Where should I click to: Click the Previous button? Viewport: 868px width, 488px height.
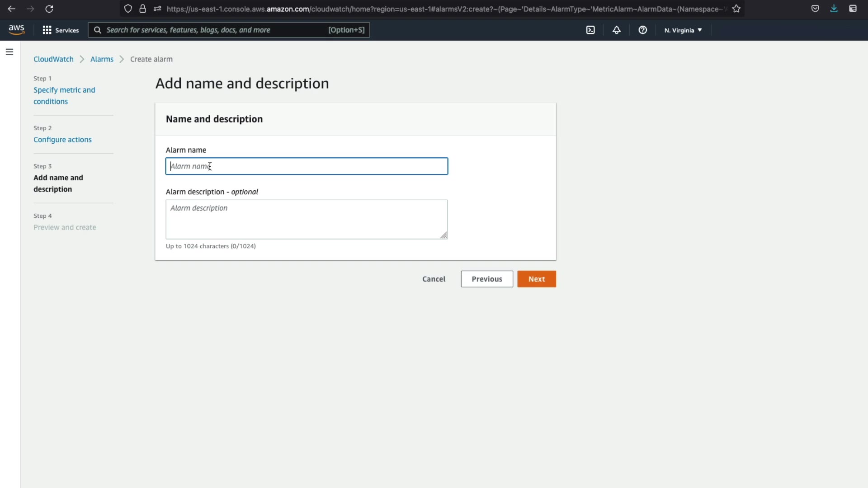pos(487,279)
